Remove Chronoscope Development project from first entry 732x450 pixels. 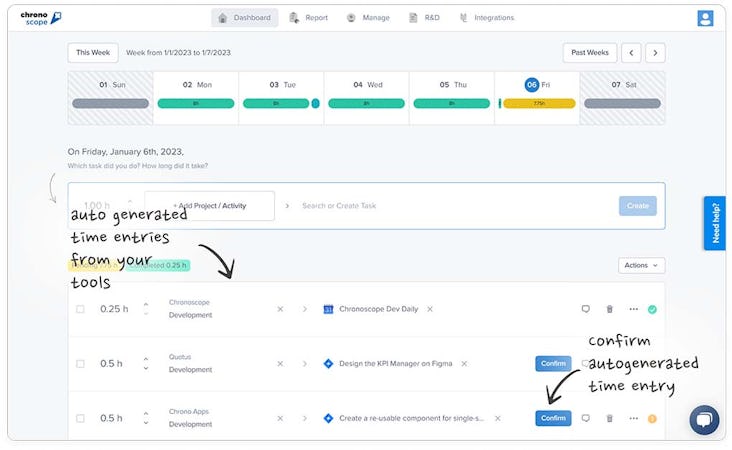pyautogui.click(x=280, y=309)
